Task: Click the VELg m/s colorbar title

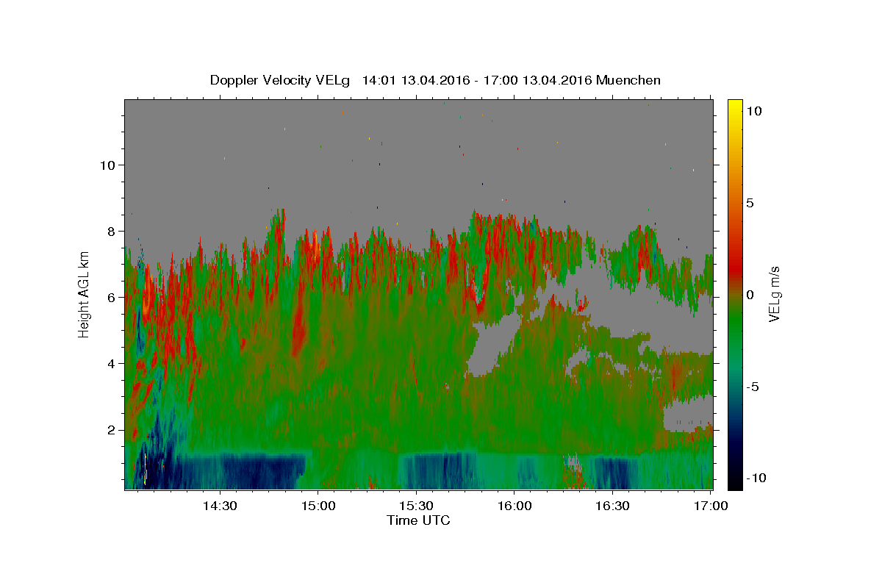Action: coord(774,294)
